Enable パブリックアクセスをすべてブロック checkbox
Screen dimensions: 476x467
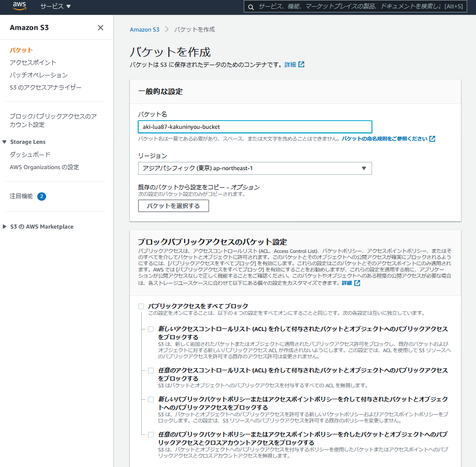click(141, 306)
